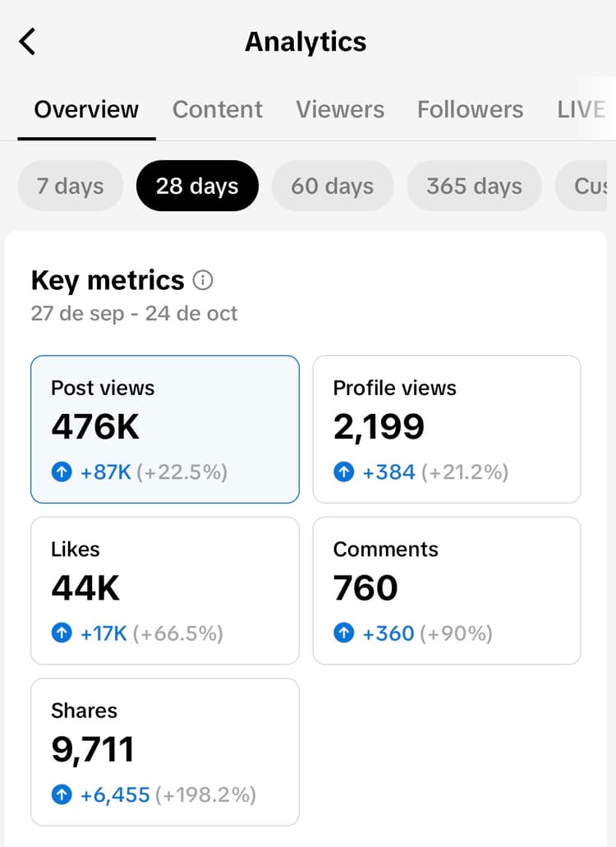
Task: Select the Likes metric card
Action: 165,591
